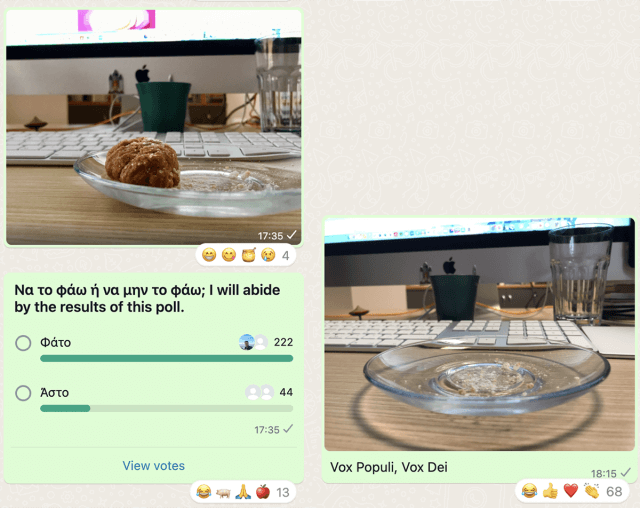Open the cookie on plate photo
Viewport: 640px width, 508px height.
pyautogui.click(x=154, y=127)
